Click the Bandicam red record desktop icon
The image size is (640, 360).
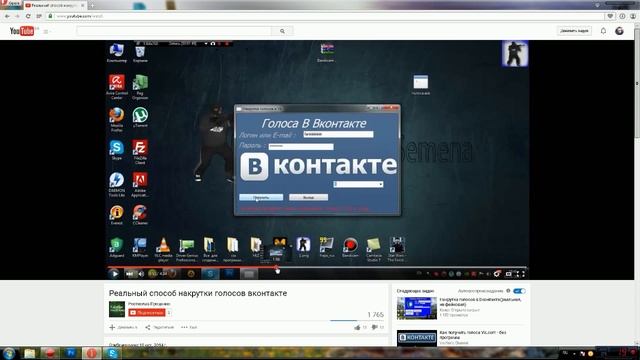point(350,247)
